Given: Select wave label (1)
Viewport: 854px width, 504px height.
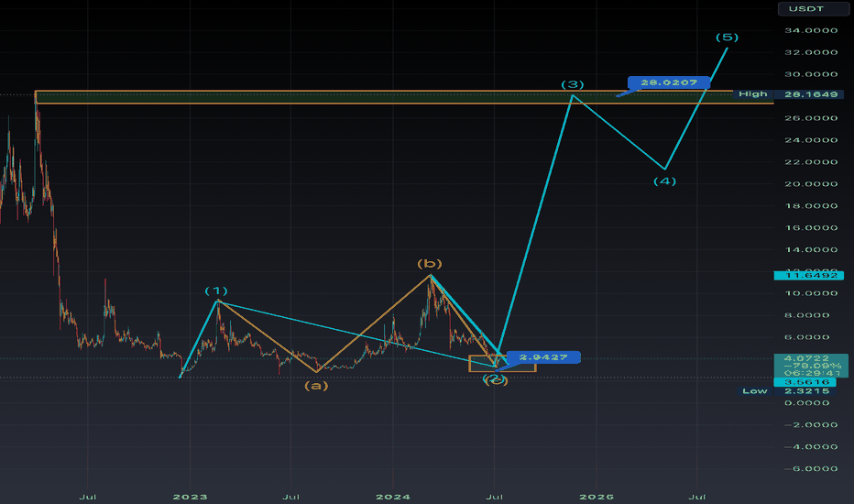Looking at the screenshot, I should 216,290.
